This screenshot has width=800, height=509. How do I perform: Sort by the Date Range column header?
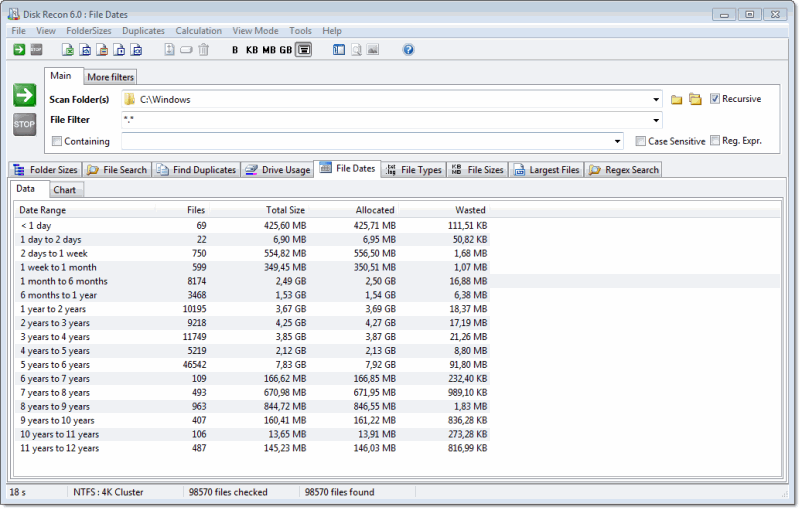pos(85,210)
